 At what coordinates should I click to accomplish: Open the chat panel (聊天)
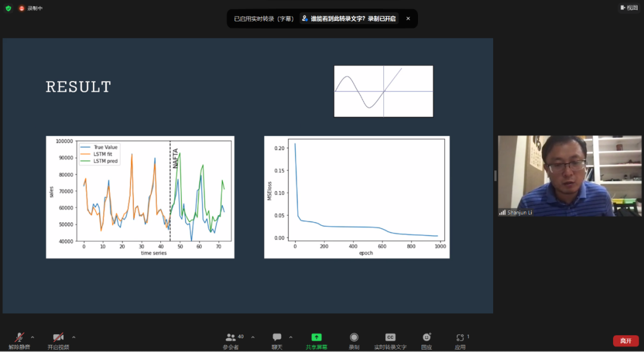click(277, 338)
